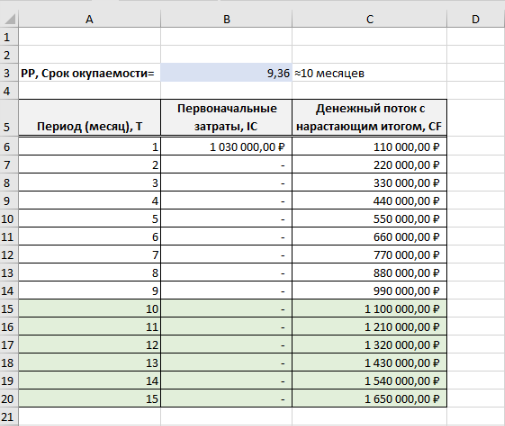Select the 'Период (месяц), Т' header cell

[x=89, y=118]
